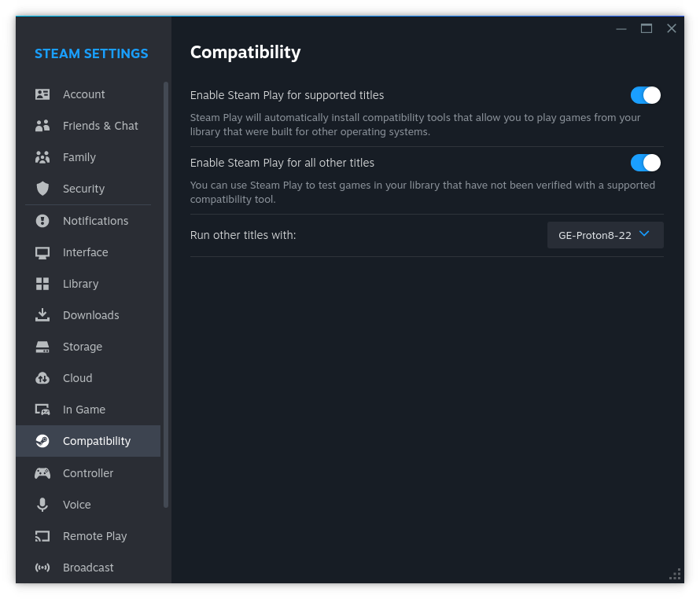Select the Interface section

click(x=88, y=252)
